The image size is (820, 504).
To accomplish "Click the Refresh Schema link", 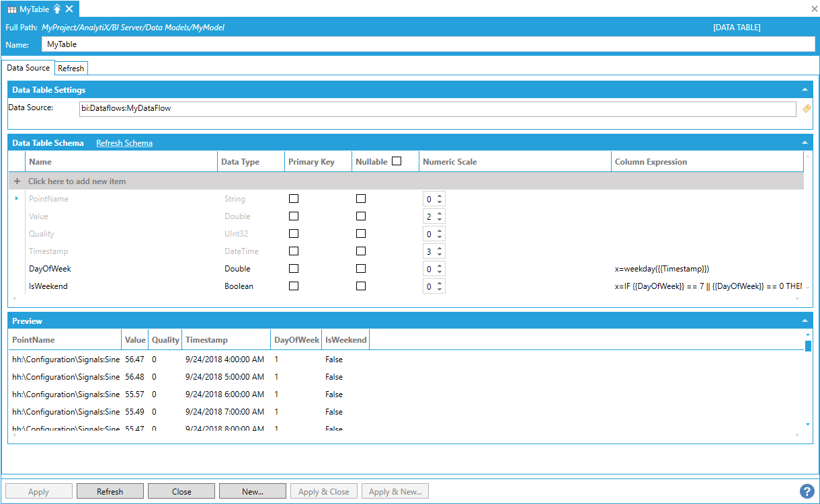I will 124,143.
